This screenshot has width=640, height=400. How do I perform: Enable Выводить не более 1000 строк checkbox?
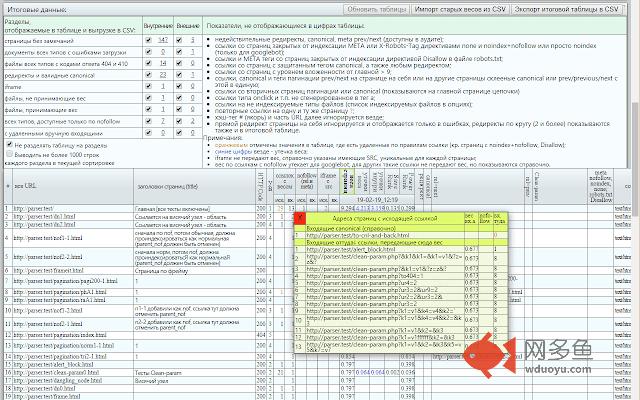9,155
